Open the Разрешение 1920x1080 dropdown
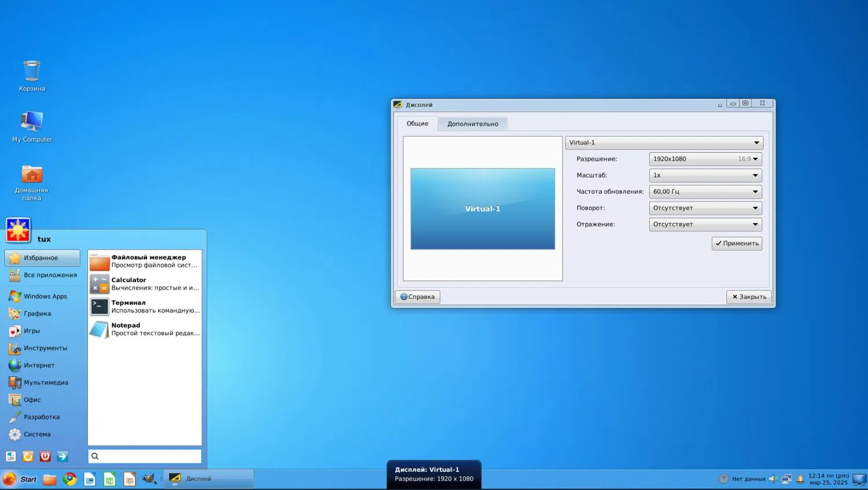The height and width of the screenshot is (490, 868). pos(705,159)
